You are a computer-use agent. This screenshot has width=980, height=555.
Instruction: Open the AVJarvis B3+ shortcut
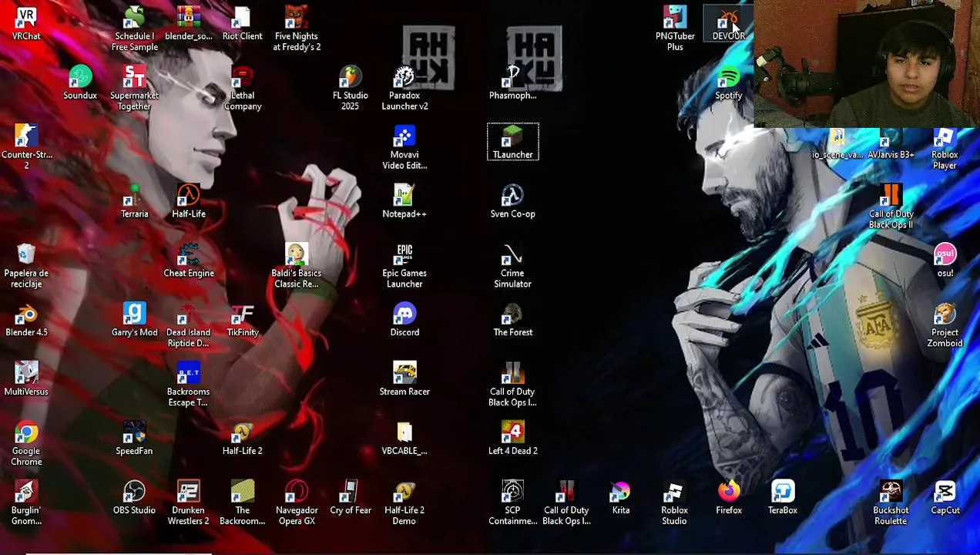tap(891, 143)
